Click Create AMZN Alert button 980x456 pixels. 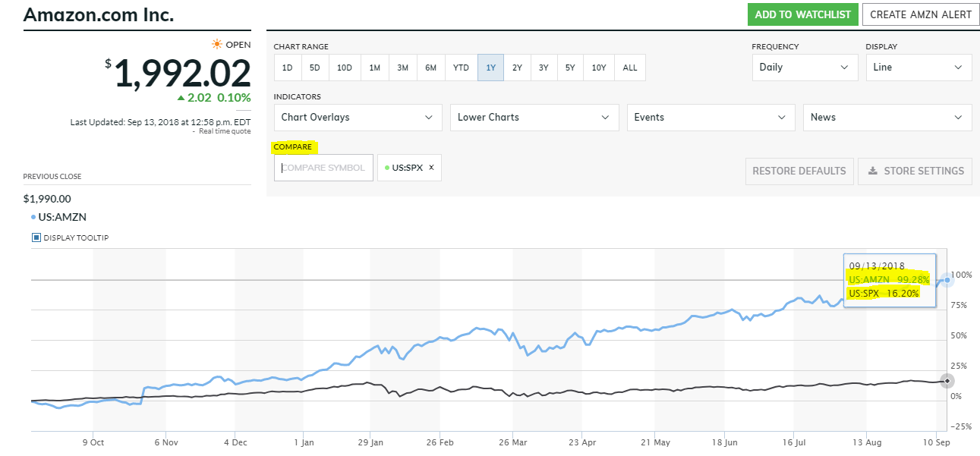click(921, 14)
